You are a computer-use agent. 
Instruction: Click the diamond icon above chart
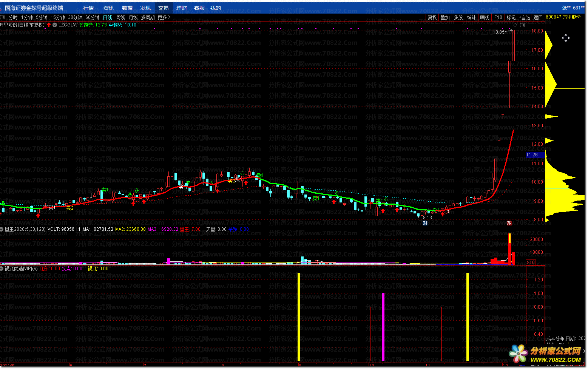[x=515, y=25]
